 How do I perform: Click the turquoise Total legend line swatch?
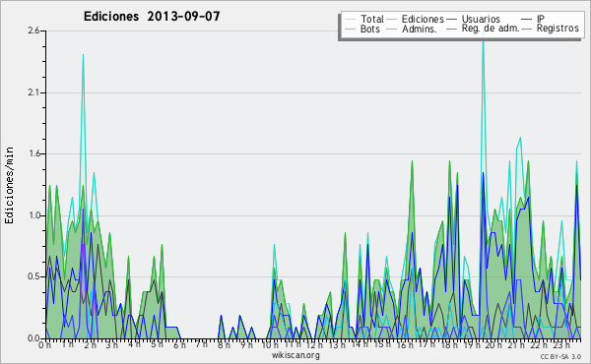tap(350, 20)
